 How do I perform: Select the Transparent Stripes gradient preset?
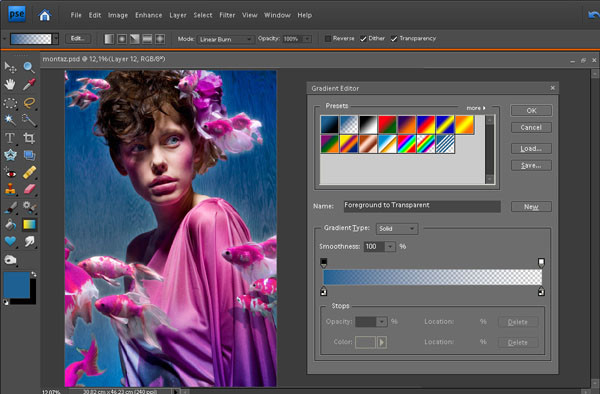[x=445, y=144]
